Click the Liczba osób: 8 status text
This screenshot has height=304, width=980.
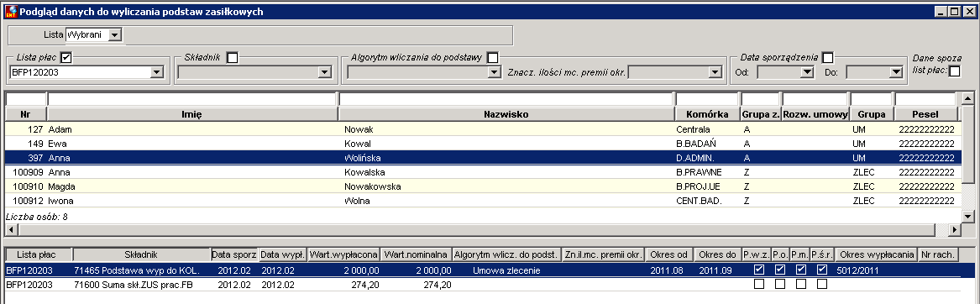pos(36,216)
